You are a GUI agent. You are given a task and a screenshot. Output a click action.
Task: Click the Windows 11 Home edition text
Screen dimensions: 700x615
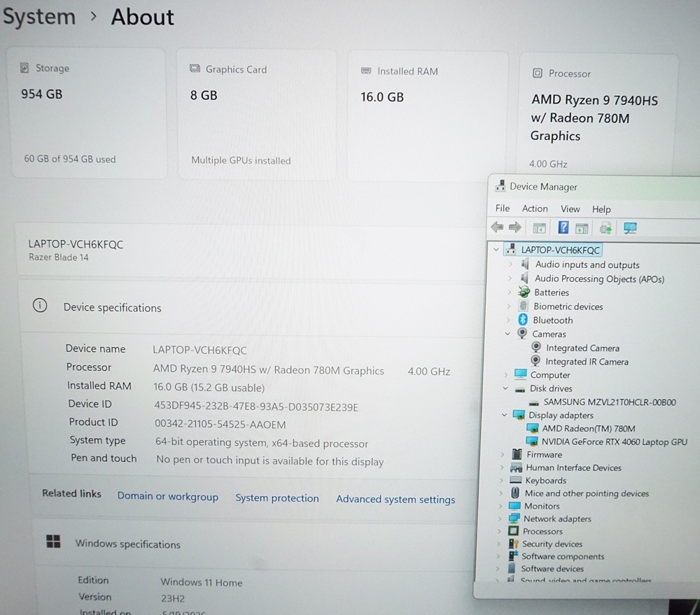[x=202, y=582]
